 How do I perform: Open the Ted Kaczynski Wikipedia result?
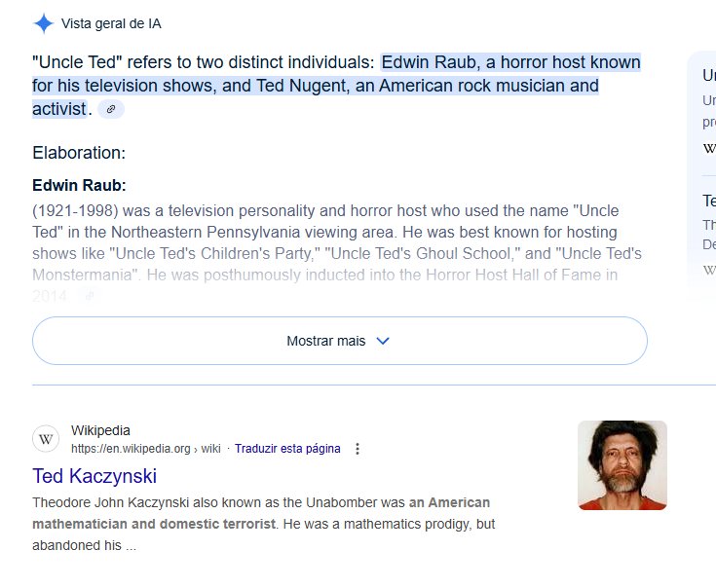[x=94, y=476]
